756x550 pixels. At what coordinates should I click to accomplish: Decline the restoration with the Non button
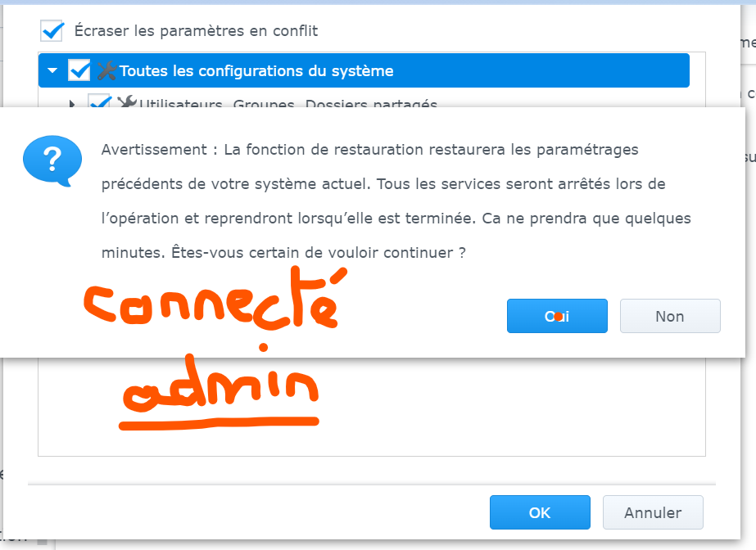(670, 316)
